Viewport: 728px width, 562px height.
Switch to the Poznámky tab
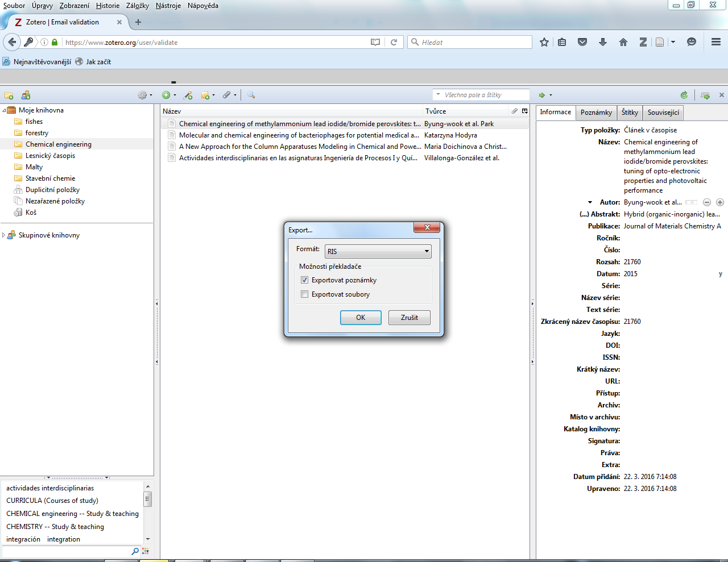596,113
